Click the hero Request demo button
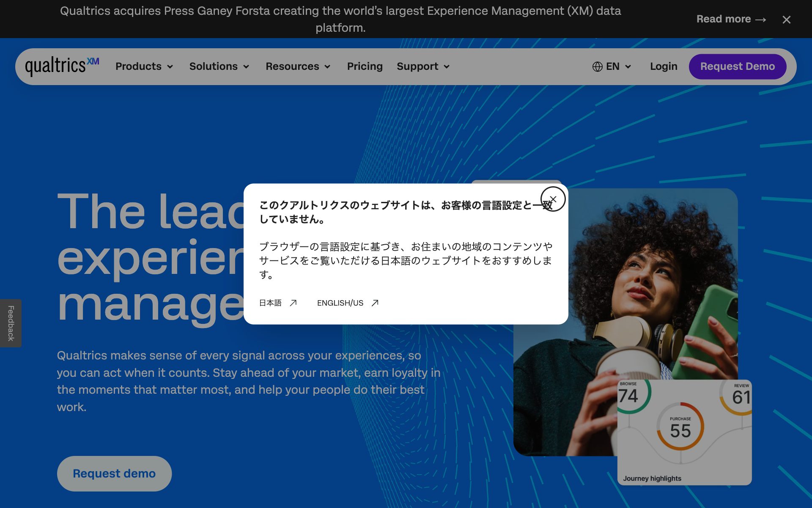Image resolution: width=812 pixels, height=508 pixels. [114, 473]
